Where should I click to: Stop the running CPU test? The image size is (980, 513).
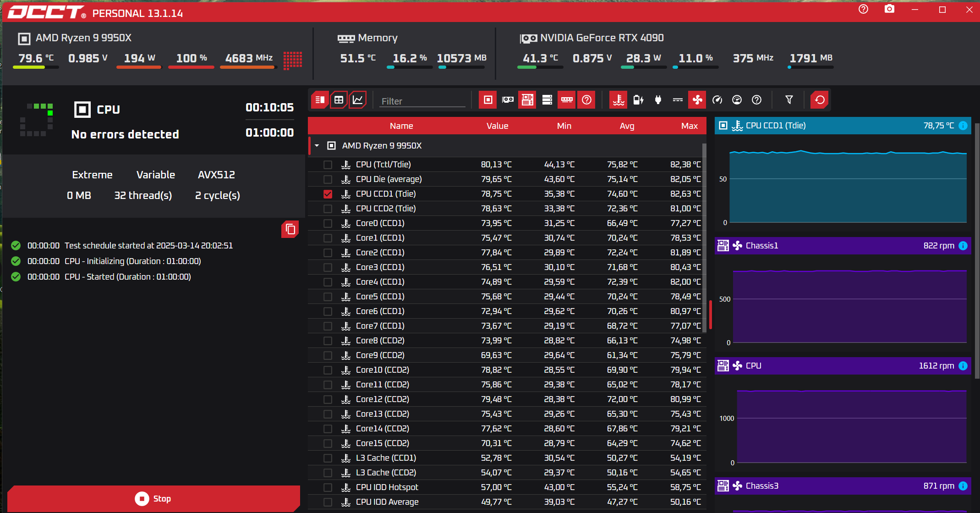coord(153,498)
